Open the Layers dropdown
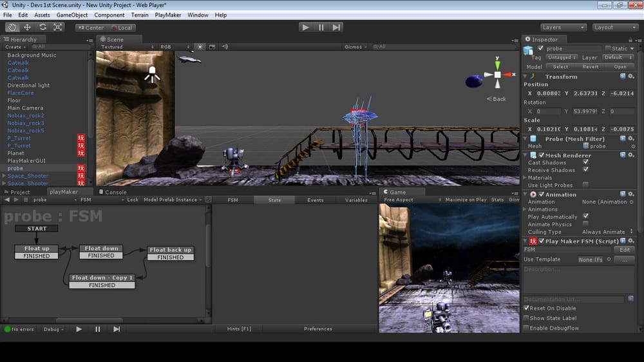This screenshot has height=362, width=644. point(563,28)
